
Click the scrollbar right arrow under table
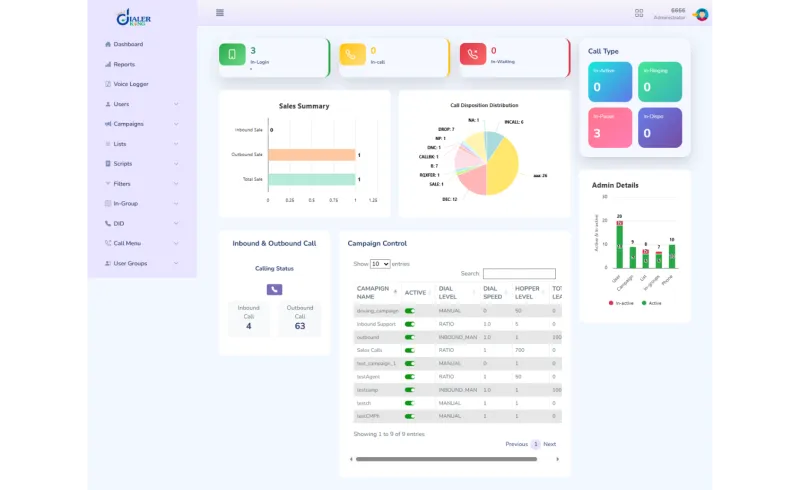tap(558, 459)
